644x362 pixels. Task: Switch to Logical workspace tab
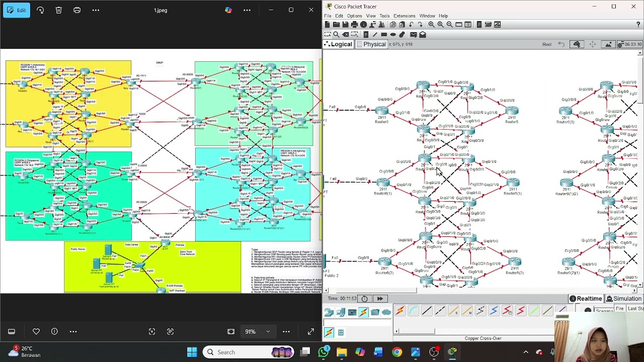(x=338, y=44)
